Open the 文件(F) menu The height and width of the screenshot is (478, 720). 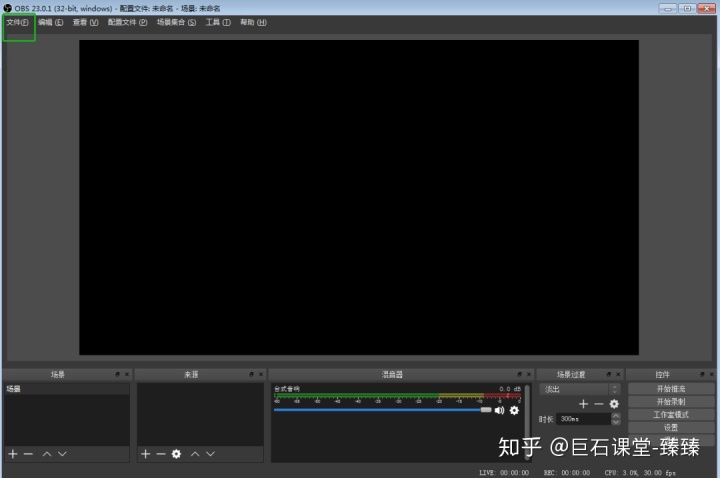tap(17, 22)
